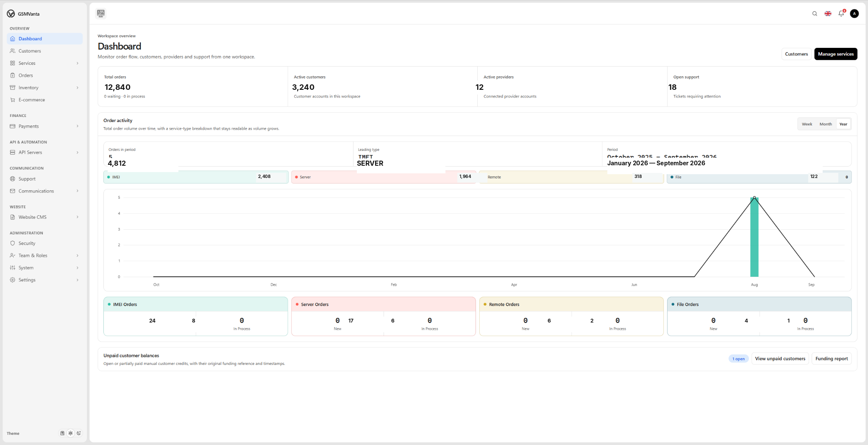Viewport: 868px width, 445px height.
Task: Open View unpaid customers
Action: pyautogui.click(x=780, y=359)
